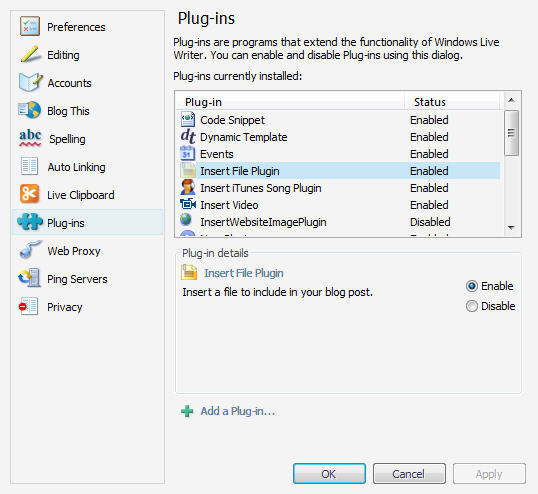Click the Enabled status of Events

click(x=429, y=154)
